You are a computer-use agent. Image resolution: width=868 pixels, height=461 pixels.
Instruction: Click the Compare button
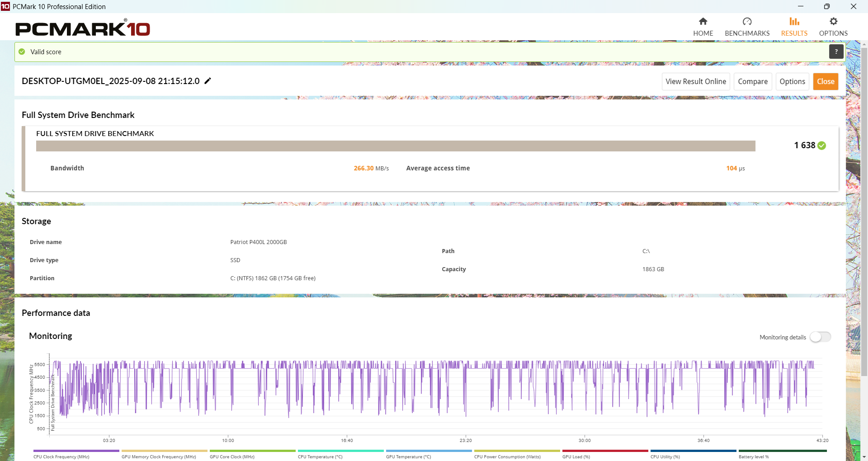click(753, 82)
